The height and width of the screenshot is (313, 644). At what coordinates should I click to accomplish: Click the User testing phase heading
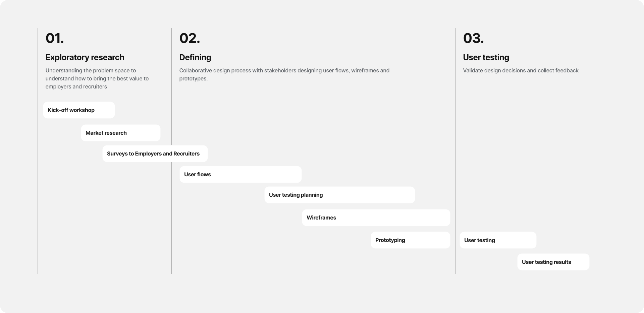tap(486, 57)
